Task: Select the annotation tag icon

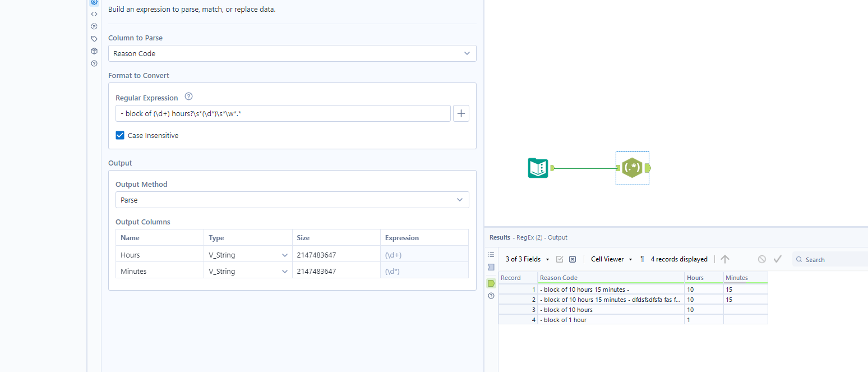Action: click(94, 38)
